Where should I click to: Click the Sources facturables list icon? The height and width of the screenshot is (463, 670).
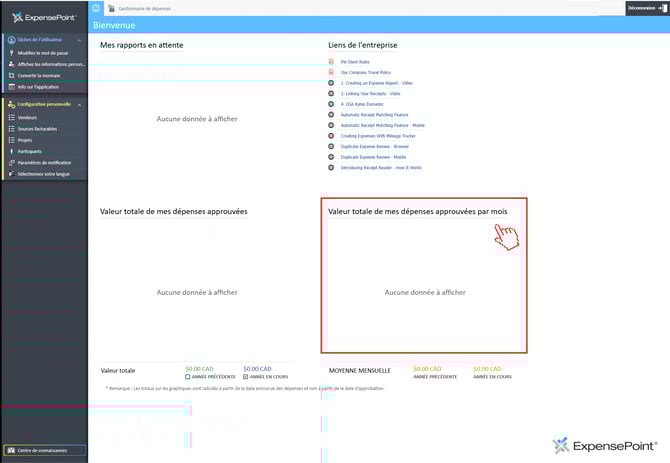(12, 129)
